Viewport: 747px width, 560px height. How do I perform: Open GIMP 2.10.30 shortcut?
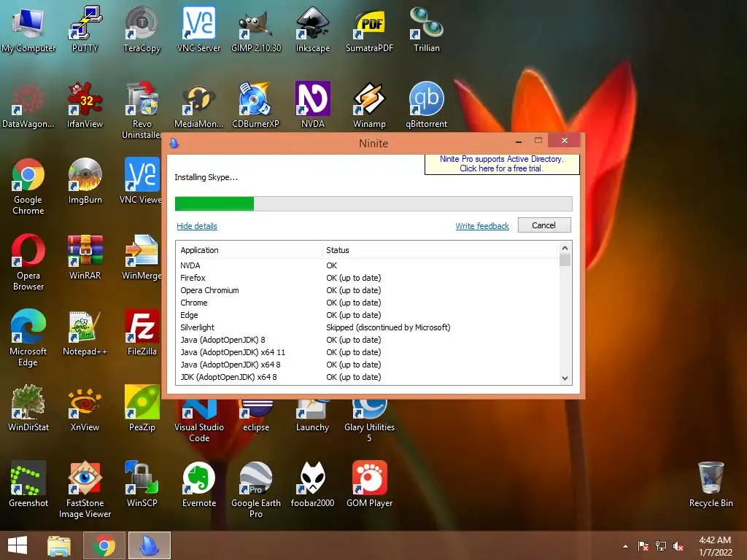pos(256,29)
